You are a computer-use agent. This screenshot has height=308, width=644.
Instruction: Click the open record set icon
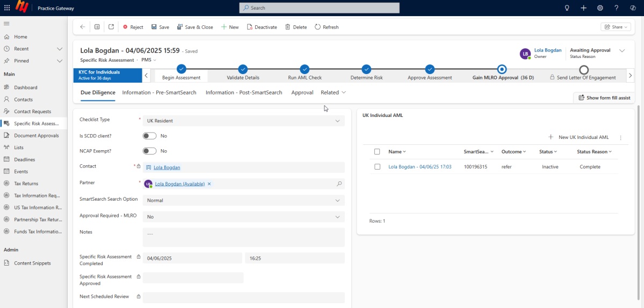click(97, 27)
